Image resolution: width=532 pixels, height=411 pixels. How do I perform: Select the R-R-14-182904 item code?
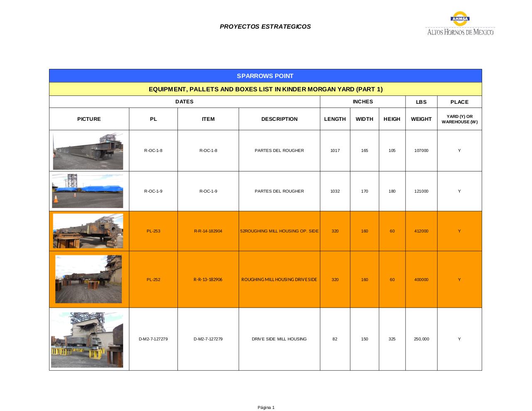pyautogui.click(x=208, y=231)
